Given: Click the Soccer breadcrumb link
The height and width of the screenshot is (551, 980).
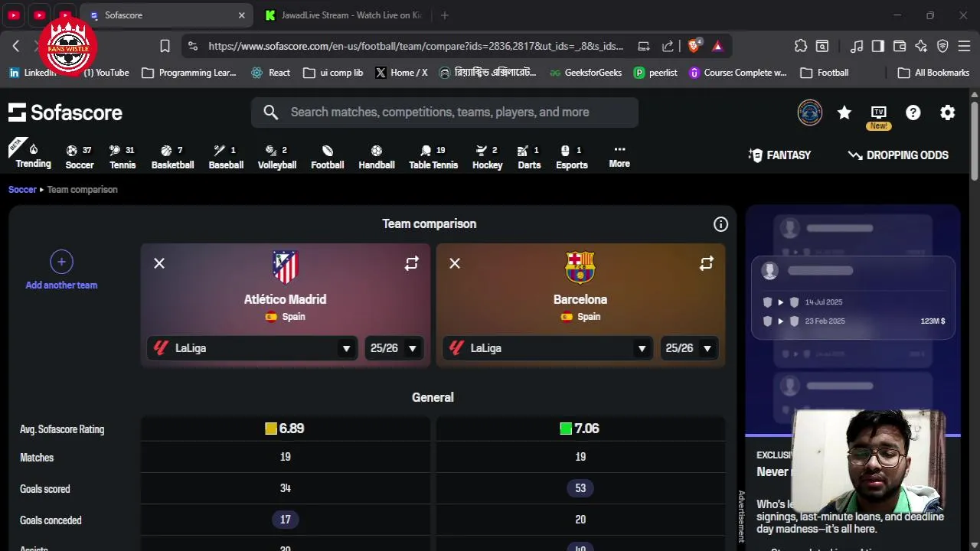Looking at the screenshot, I should click(x=22, y=190).
